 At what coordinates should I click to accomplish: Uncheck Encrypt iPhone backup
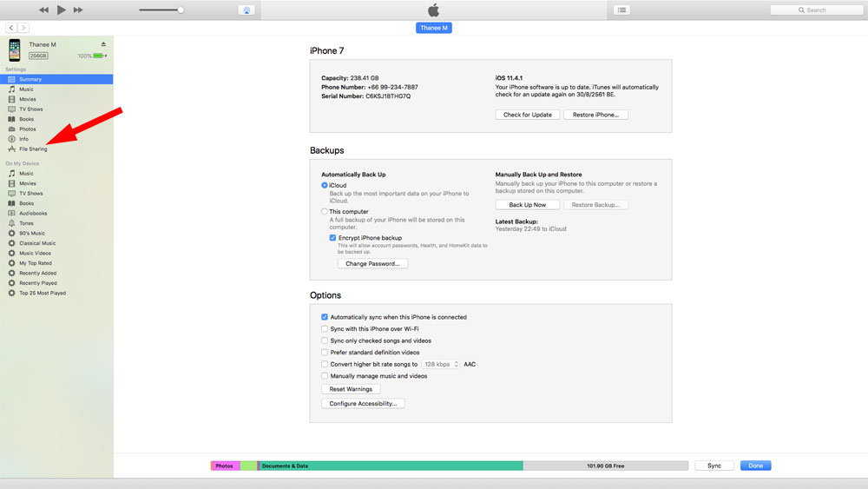pyautogui.click(x=332, y=238)
